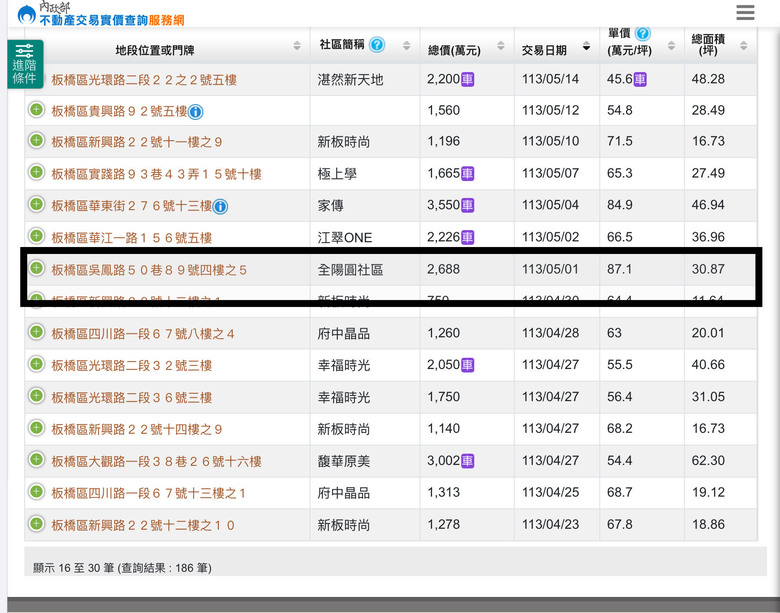
Task: Select the unit price cell 87.1
Action: click(619, 269)
